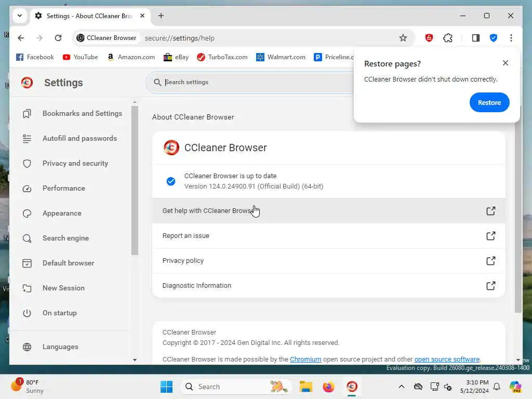Click the up-to-date blue checkmark icon
532x399 pixels.
click(170, 181)
